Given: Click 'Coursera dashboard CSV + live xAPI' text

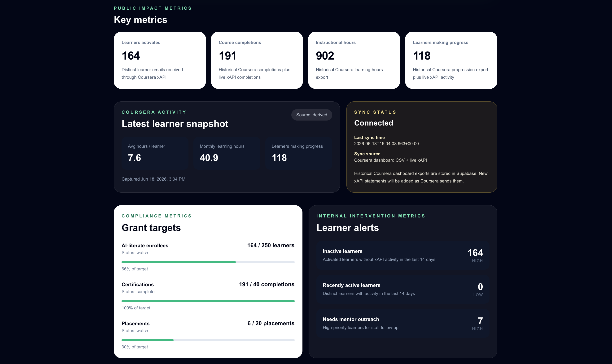Looking at the screenshot, I should coord(390,160).
